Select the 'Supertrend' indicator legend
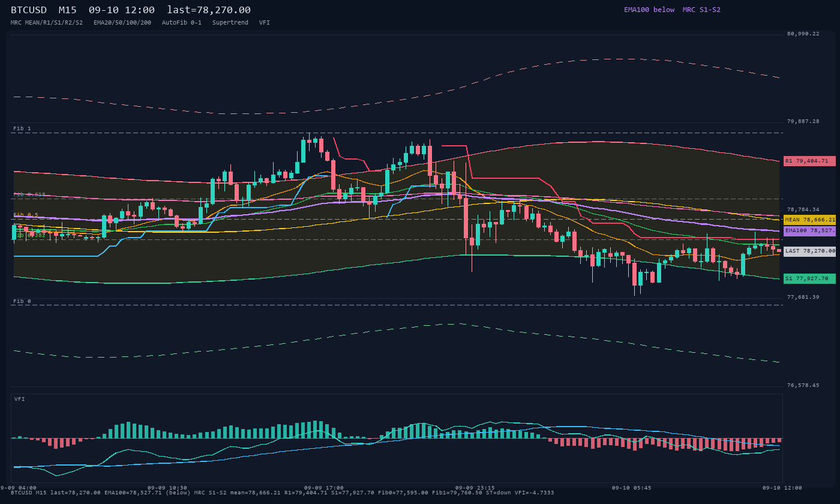Image resolution: width=840 pixels, height=504 pixels. [230, 22]
